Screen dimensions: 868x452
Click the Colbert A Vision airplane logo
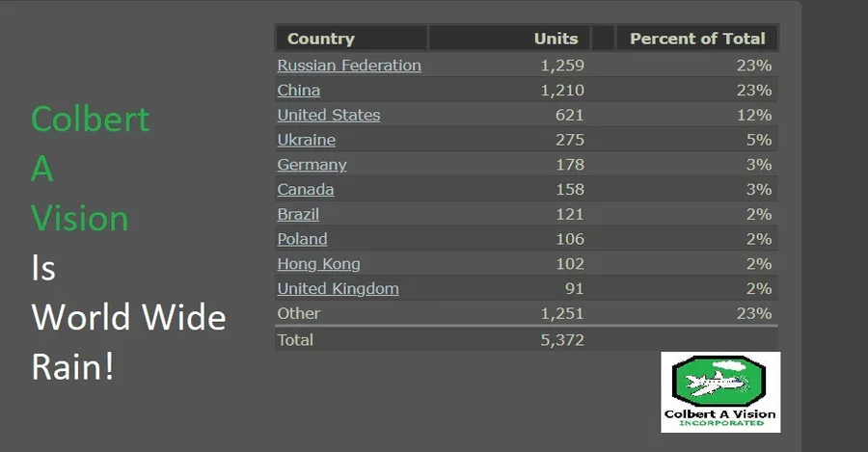pos(719,391)
